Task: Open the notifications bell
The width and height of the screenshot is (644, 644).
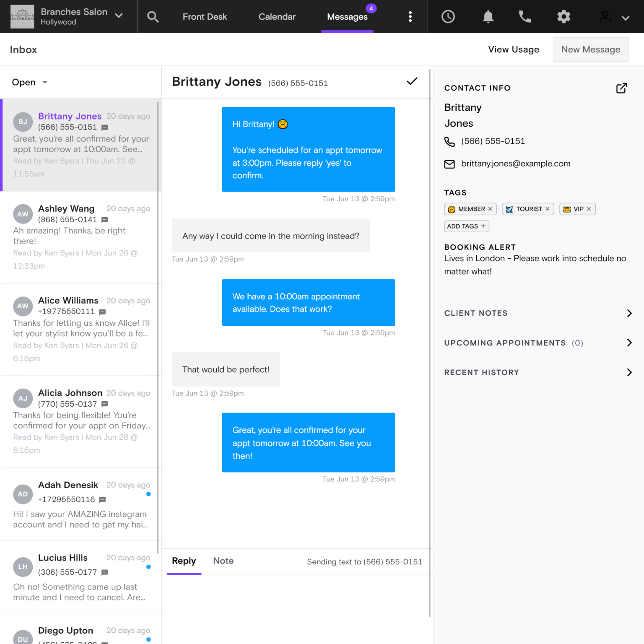Action: pyautogui.click(x=488, y=17)
